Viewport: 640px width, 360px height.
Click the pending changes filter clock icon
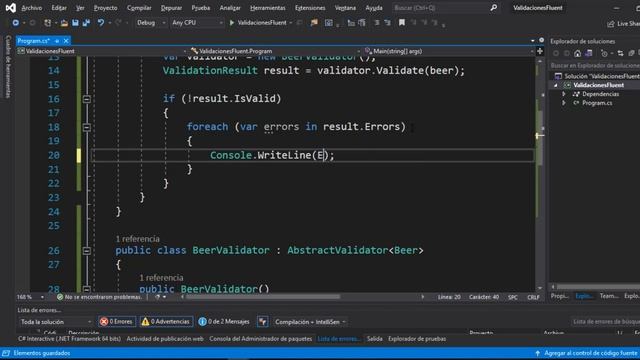point(604,53)
